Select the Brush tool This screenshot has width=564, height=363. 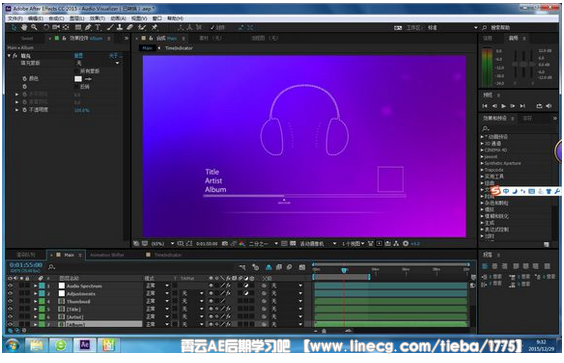[110, 27]
